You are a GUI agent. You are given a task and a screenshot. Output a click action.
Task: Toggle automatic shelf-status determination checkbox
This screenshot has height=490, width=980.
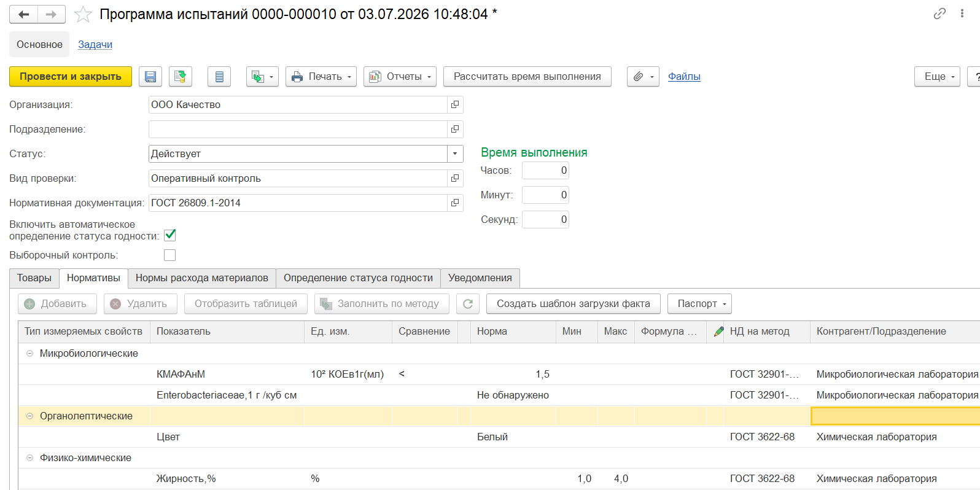170,235
